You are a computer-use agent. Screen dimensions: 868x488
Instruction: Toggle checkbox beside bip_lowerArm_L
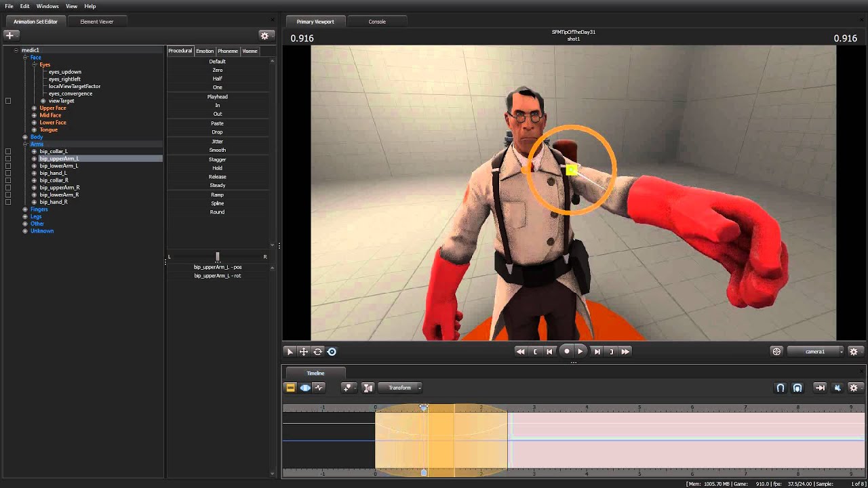coord(8,166)
